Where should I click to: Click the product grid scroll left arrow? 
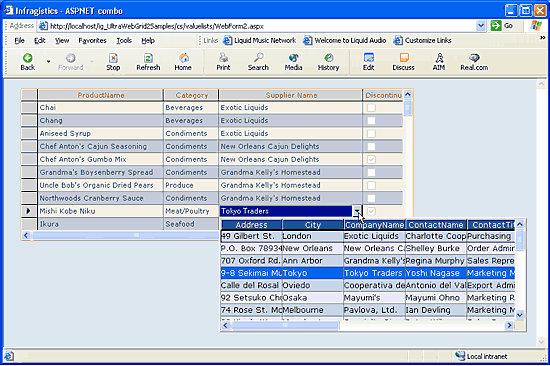tap(26, 235)
